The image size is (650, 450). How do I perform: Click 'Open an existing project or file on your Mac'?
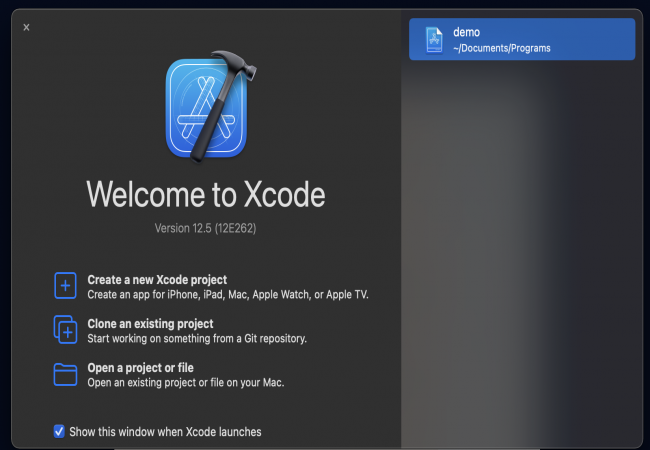(186, 382)
